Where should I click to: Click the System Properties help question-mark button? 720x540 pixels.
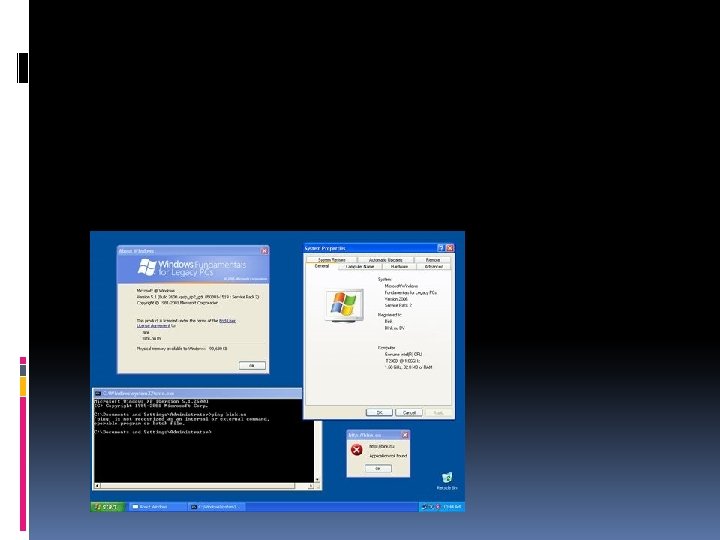[x=441, y=248]
